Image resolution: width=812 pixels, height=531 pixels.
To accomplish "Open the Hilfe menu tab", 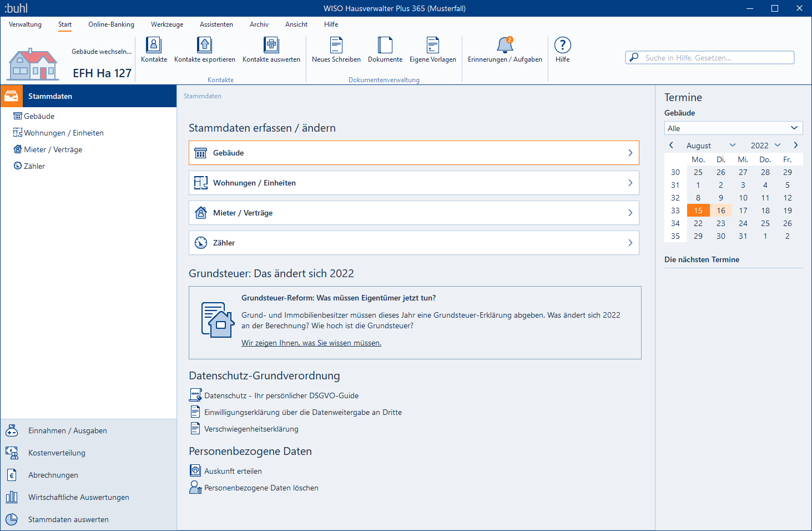I will (331, 24).
